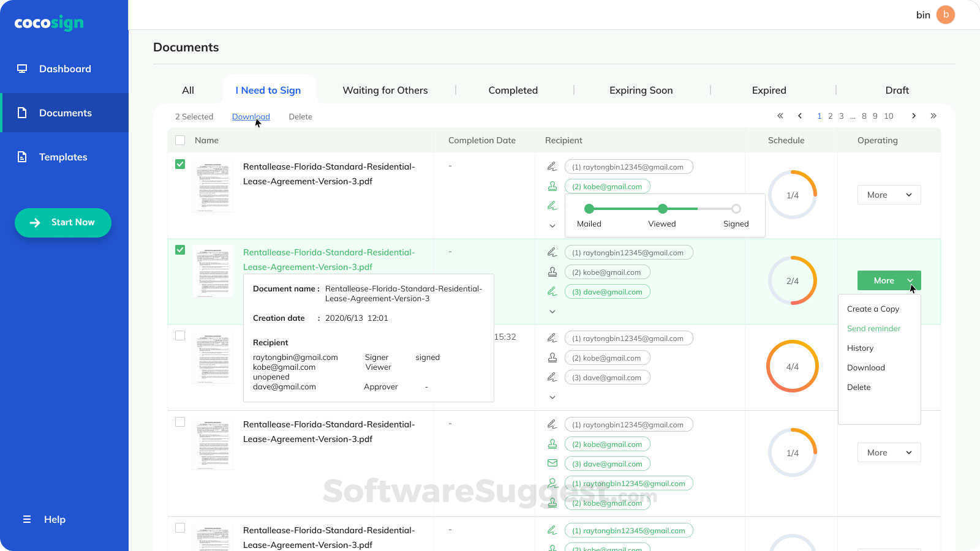Click pen icon beside second row raytongbin12345
This screenshot has width=980, height=551.
[552, 252]
